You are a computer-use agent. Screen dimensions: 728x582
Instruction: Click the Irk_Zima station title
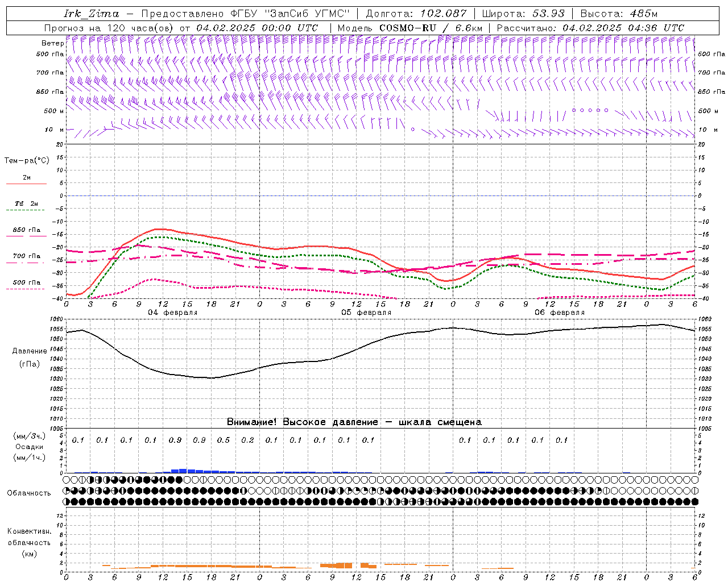click(x=92, y=14)
